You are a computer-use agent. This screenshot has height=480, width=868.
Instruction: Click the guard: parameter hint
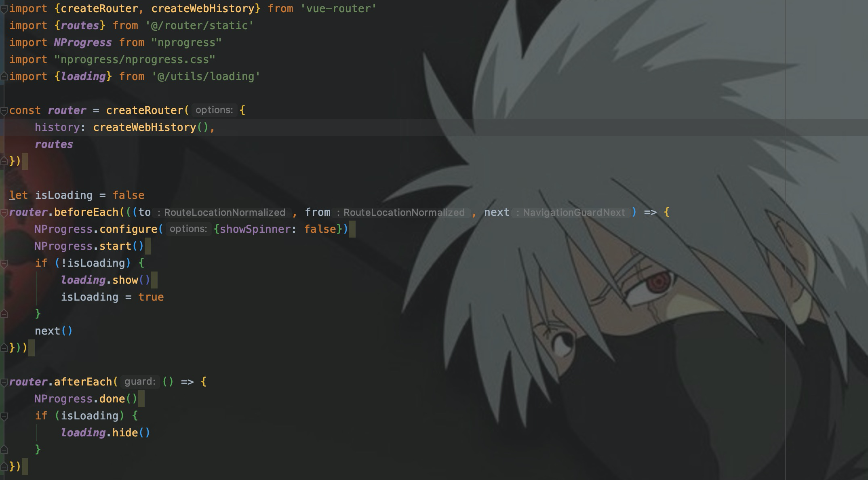(x=139, y=382)
